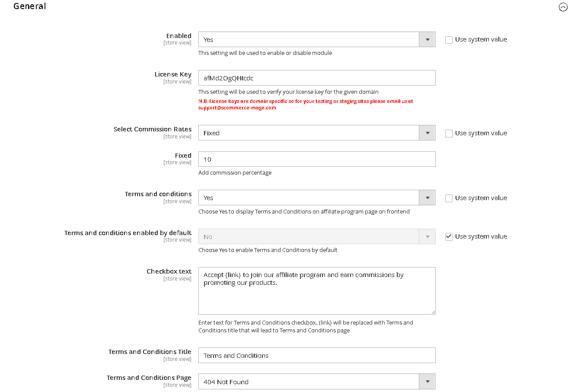Focus the Terms and Conditions Title field
587x392 pixels.
click(x=316, y=355)
